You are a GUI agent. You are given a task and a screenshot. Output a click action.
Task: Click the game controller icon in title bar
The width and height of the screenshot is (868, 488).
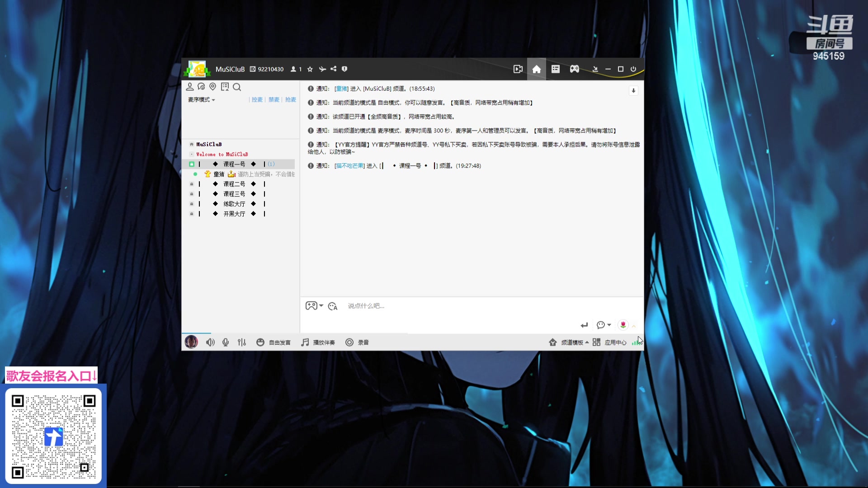(x=574, y=69)
